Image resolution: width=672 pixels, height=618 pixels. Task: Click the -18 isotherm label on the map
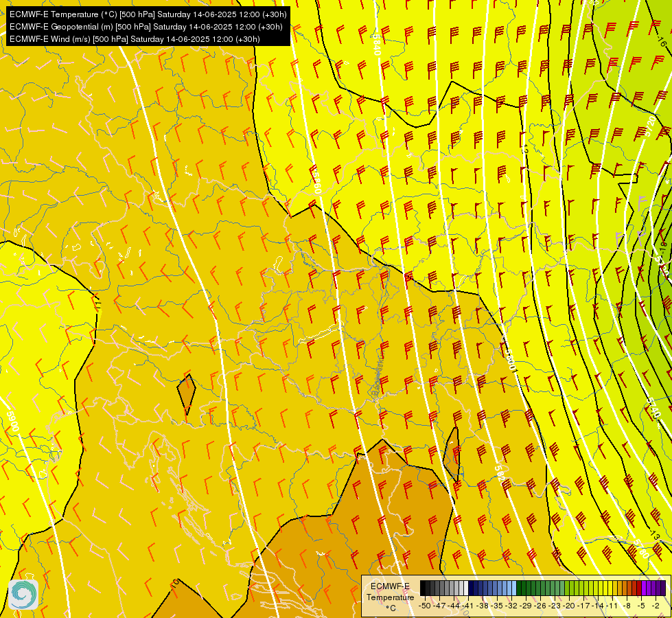coord(663,247)
